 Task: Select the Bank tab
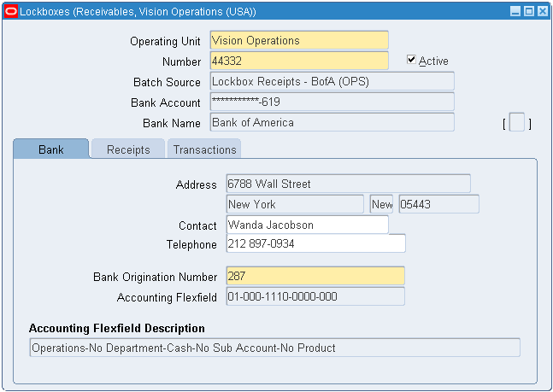tap(51, 149)
